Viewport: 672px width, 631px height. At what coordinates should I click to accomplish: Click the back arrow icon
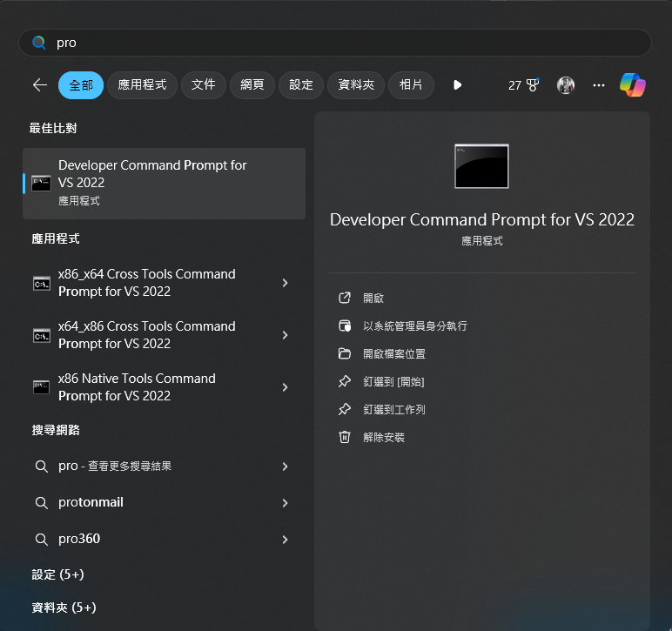pos(40,84)
